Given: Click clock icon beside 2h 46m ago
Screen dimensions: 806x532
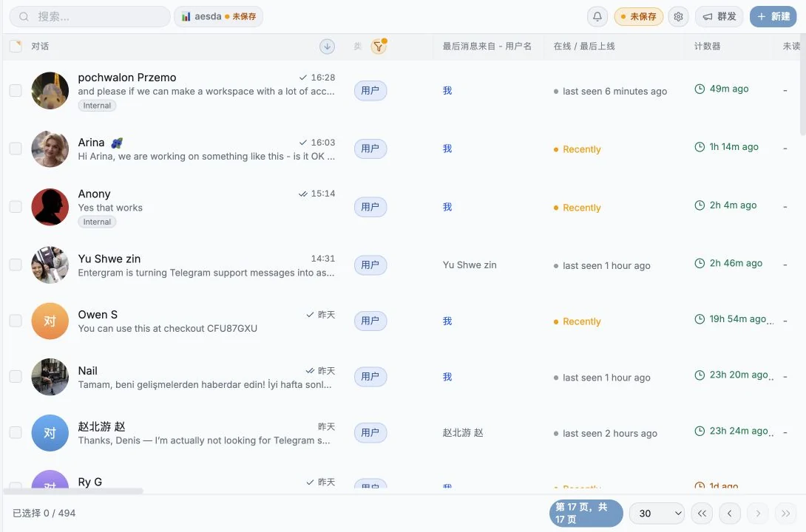Looking at the screenshot, I should [x=700, y=264].
